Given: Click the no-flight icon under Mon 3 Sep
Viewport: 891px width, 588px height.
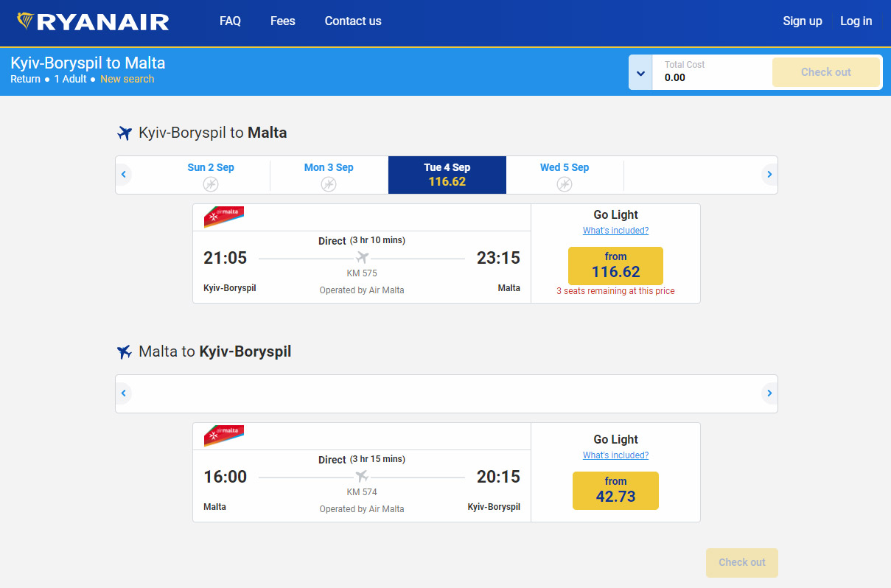Looking at the screenshot, I should [x=329, y=183].
